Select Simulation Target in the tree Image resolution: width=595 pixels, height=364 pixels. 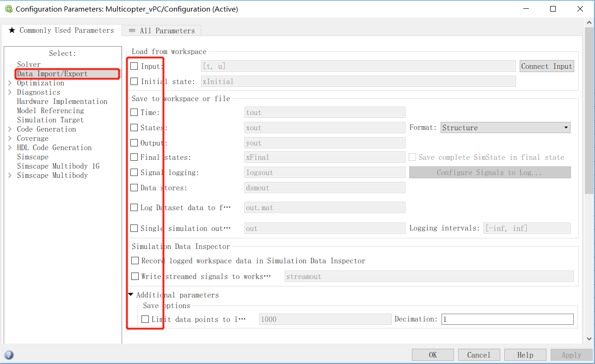coord(50,120)
